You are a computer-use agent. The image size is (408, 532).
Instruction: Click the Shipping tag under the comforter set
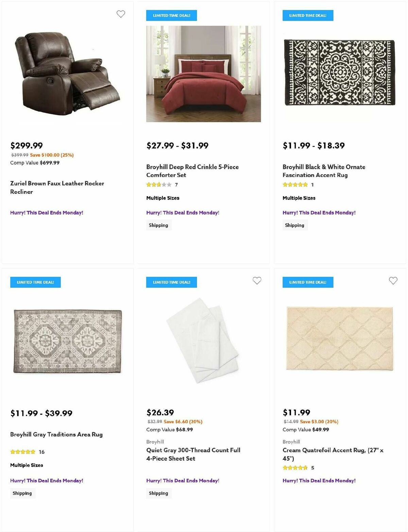coord(158,225)
